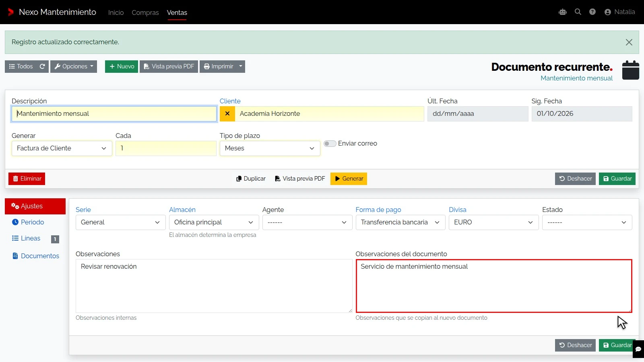Click the Imprimir button
This screenshot has height=362, width=644.
coord(218,66)
